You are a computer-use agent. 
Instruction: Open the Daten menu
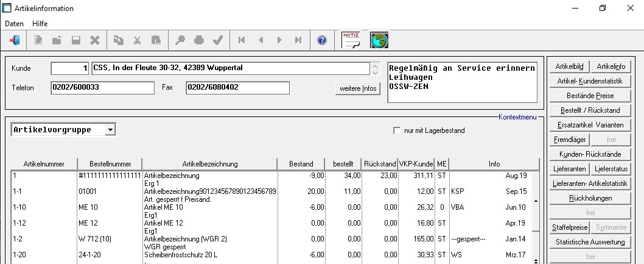(14, 24)
